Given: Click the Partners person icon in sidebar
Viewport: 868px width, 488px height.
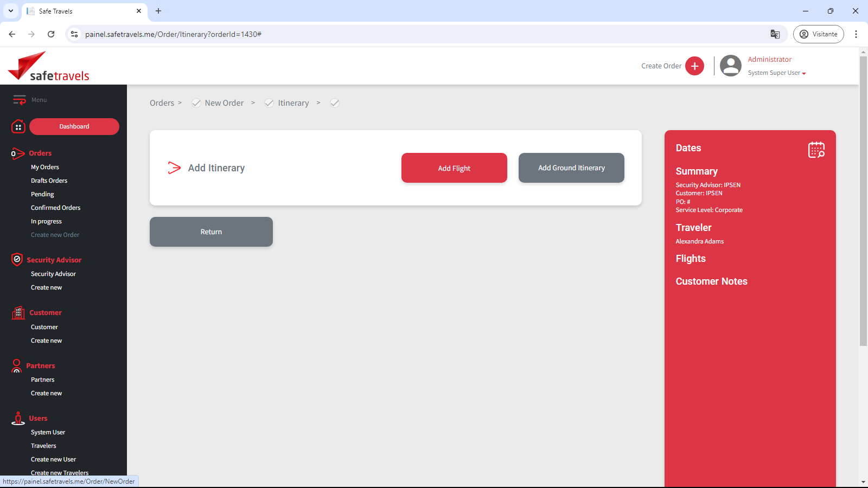Looking at the screenshot, I should [x=17, y=365].
